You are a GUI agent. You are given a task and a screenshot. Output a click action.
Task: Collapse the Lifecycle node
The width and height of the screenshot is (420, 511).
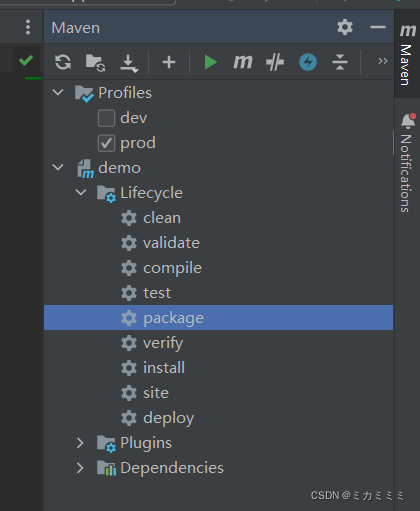pyautogui.click(x=81, y=192)
